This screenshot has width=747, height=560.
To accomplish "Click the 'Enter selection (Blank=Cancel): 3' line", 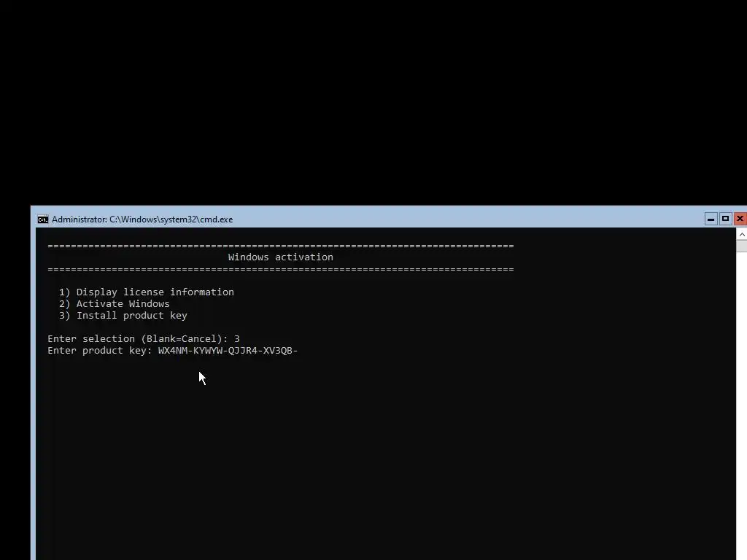I will click(144, 338).
